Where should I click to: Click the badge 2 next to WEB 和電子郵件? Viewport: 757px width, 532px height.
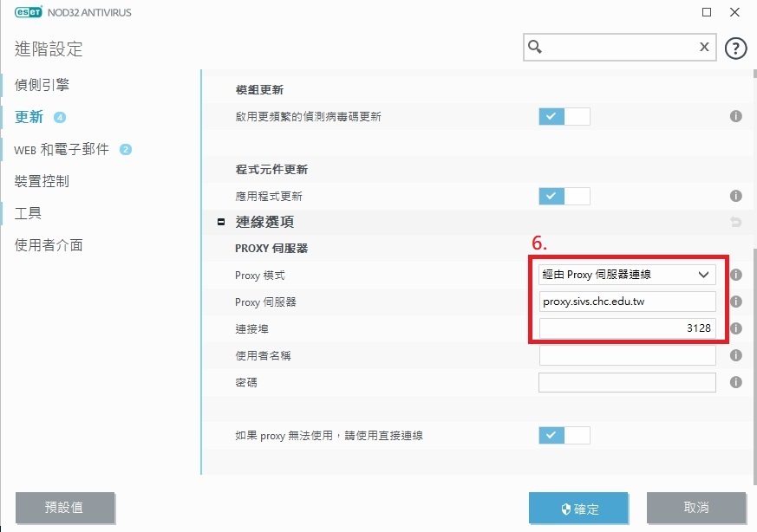(126, 150)
